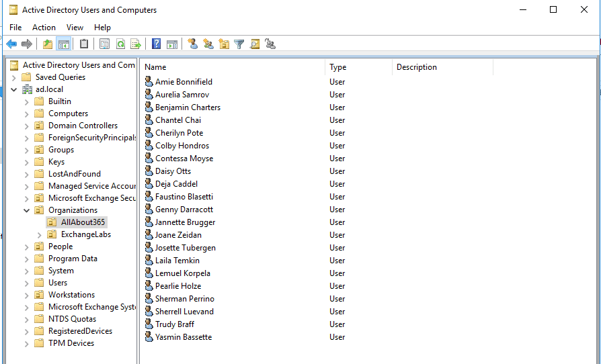
Task: Open the View menu
Action: [75, 28]
